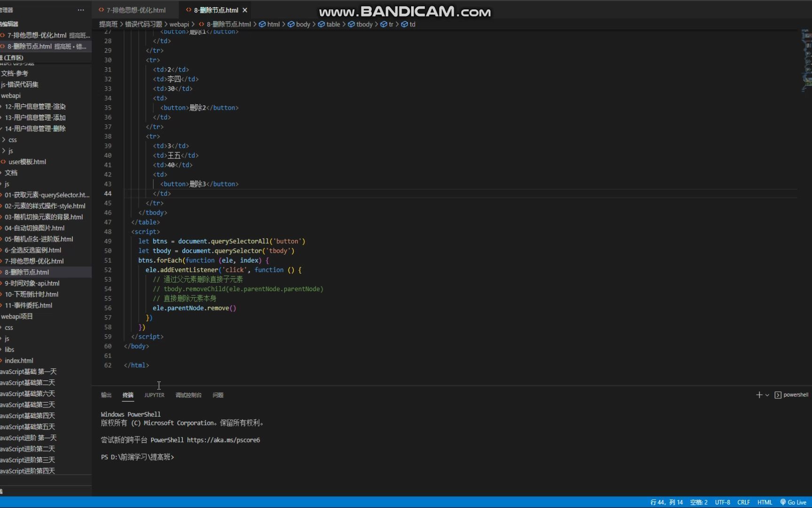The width and height of the screenshot is (812, 508).
Task: Change indentation via 空格: 2
Action: (699, 502)
